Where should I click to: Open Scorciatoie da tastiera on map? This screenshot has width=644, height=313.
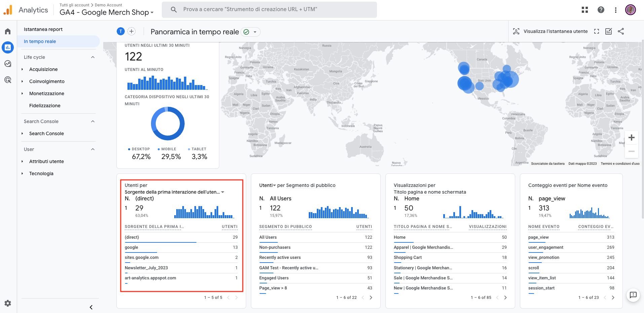[x=548, y=164]
